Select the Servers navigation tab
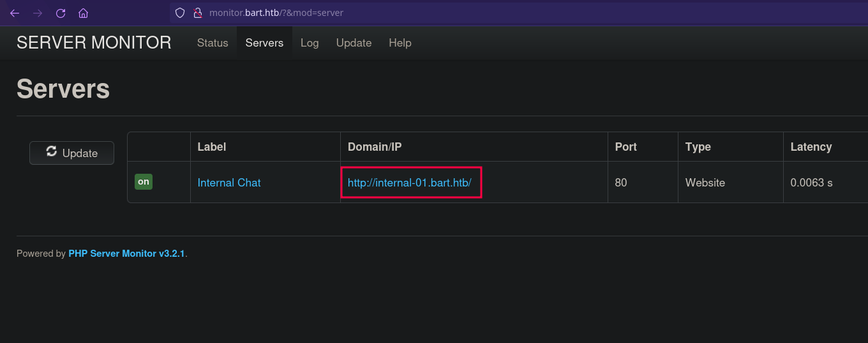Image resolution: width=868 pixels, height=343 pixels. (264, 43)
